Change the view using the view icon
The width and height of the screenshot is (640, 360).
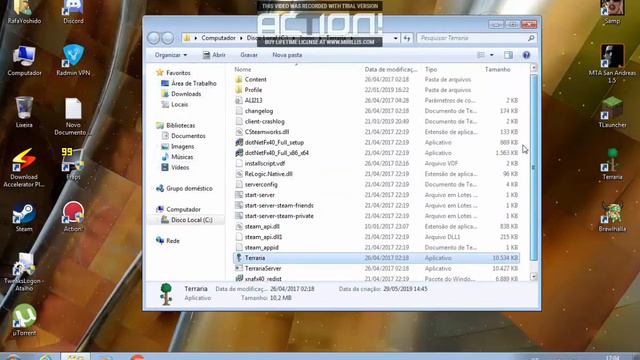(481, 55)
